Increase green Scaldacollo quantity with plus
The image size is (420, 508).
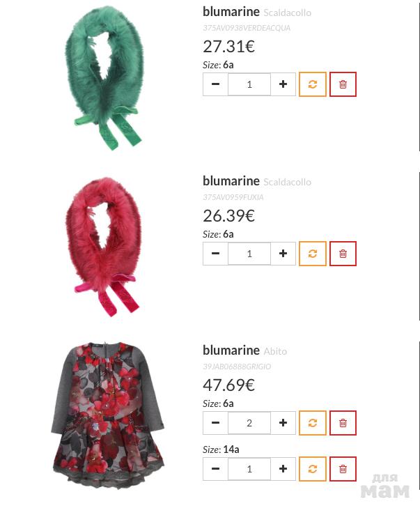pyautogui.click(x=283, y=84)
